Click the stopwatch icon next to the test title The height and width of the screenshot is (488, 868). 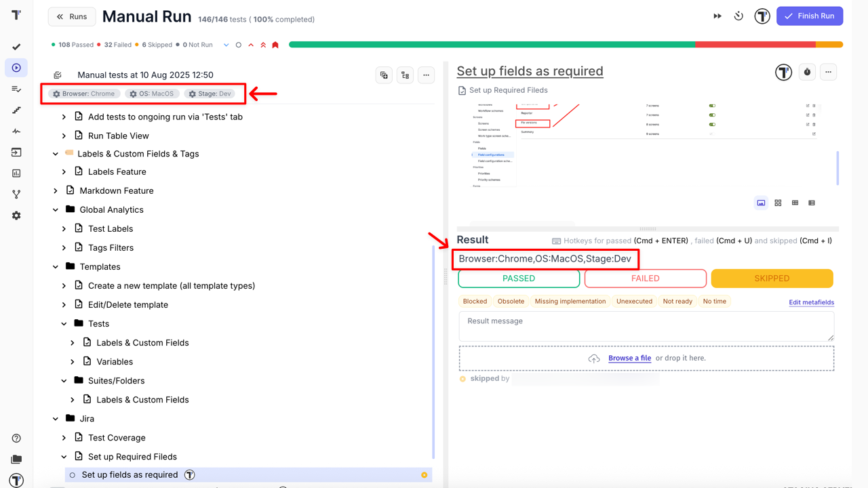806,72
